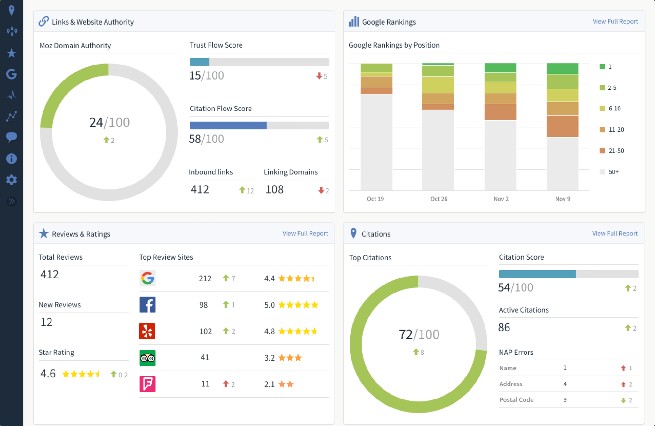Click the Nov 2 rankings bar

click(x=500, y=127)
